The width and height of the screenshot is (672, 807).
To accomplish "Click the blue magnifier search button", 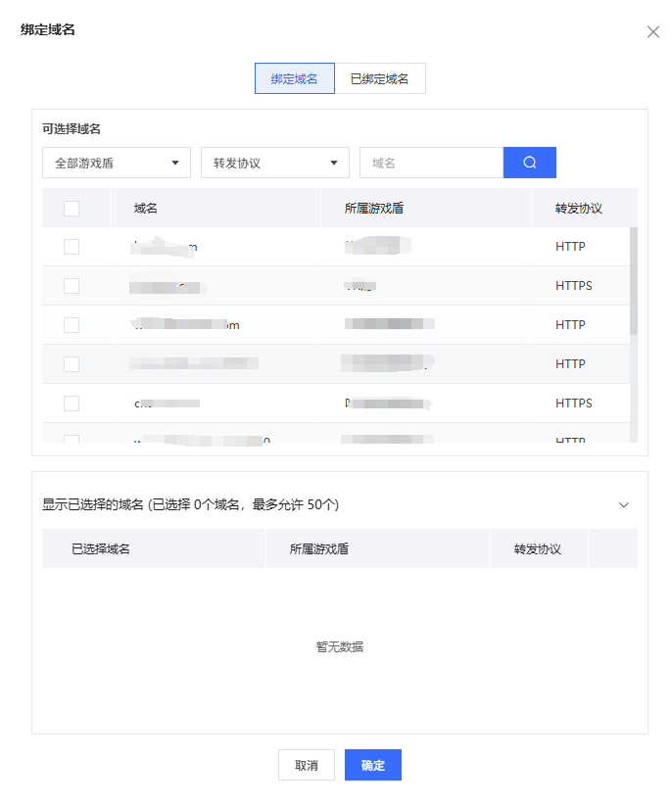I will (529, 163).
